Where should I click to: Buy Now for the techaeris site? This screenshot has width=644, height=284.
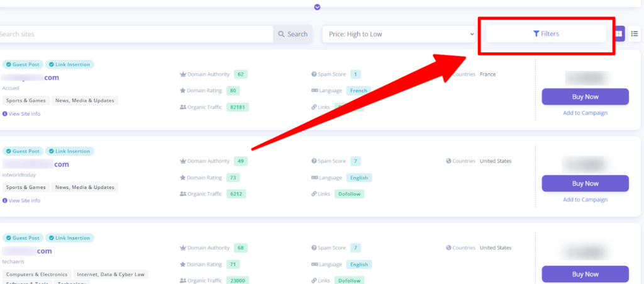586,274
